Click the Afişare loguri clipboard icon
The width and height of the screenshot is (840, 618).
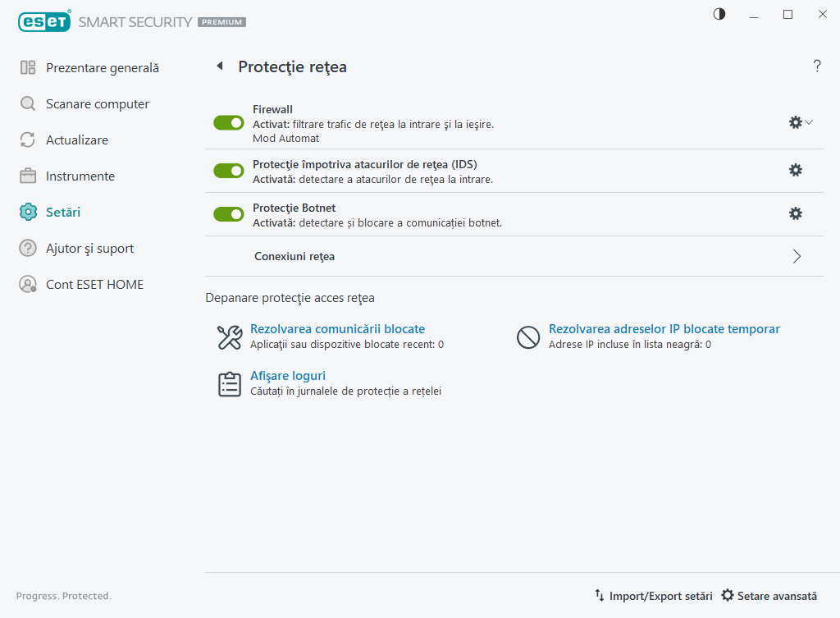coord(229,384)
